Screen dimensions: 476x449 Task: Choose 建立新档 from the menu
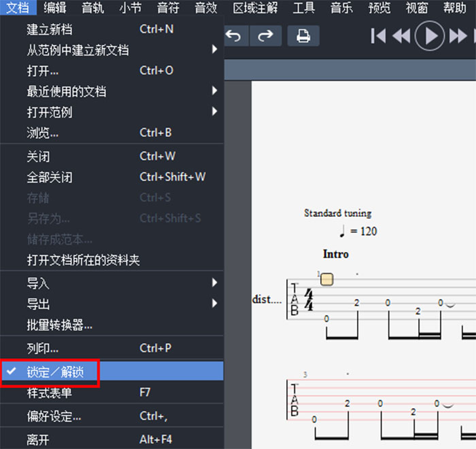(49, 29)
